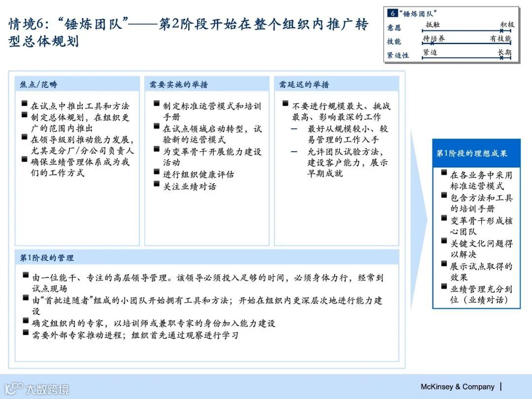
Task: Click the number 6 badge in legend
Action: tap(392, 13)
